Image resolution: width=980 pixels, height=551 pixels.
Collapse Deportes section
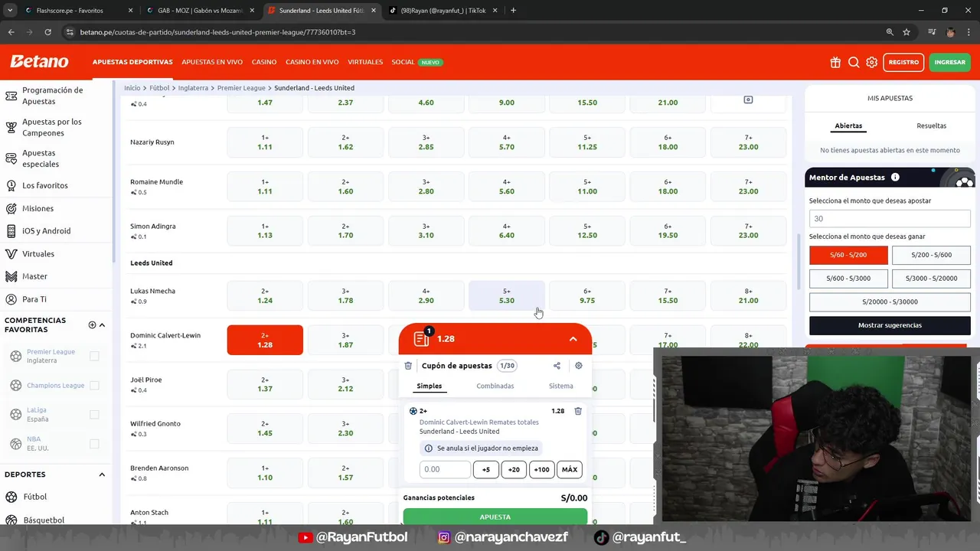tap(102, 474)
